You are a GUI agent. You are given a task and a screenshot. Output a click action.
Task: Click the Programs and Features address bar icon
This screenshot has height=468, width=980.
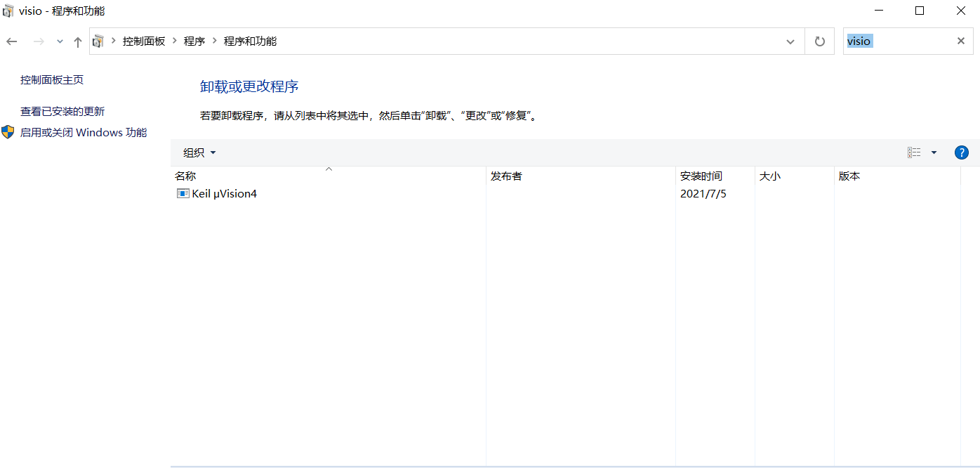[x=98, y=41]
